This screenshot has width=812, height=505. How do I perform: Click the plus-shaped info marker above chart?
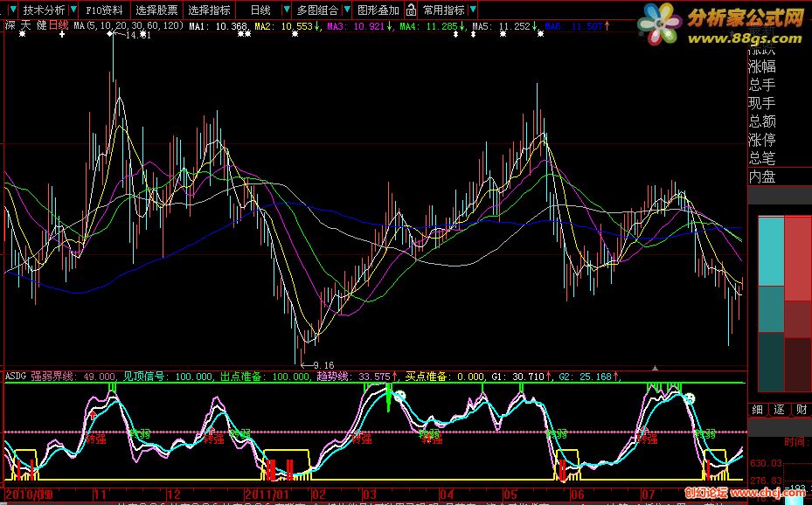pos(62,34)
